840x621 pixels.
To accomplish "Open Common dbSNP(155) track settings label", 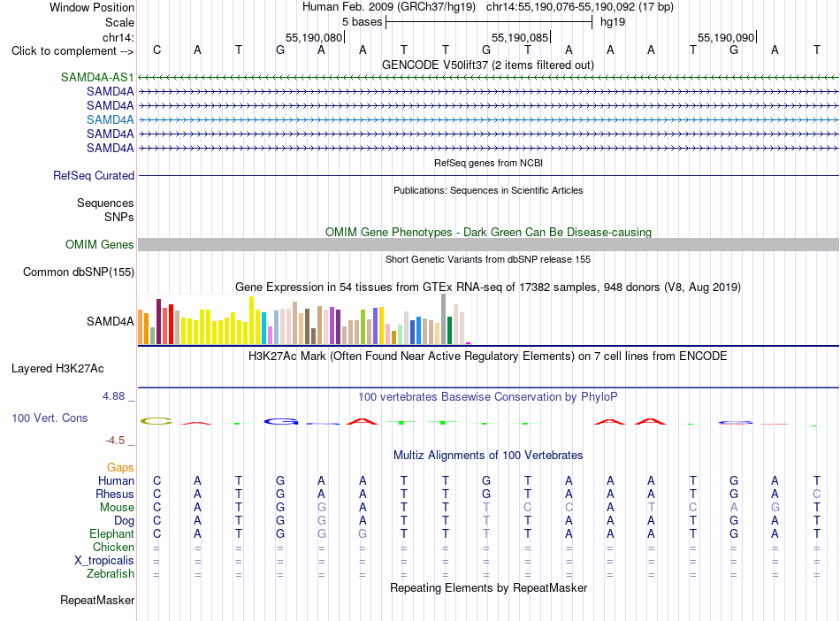I will click(x=79, y=272).
